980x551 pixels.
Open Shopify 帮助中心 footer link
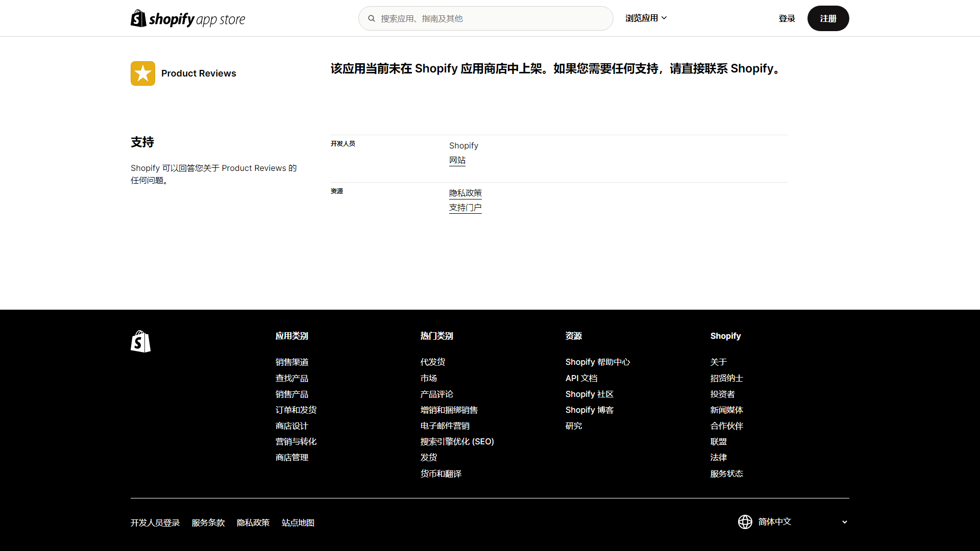point(597,362)
